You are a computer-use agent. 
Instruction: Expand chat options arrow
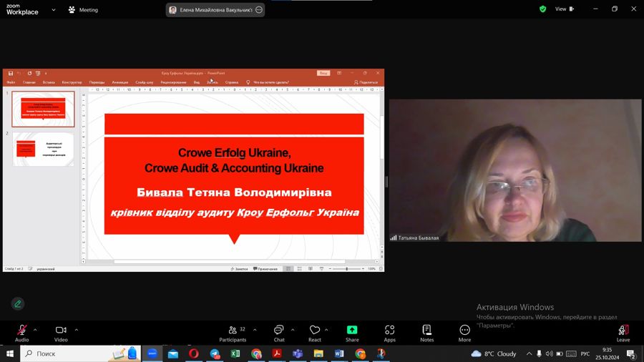(x=293, y=330)
